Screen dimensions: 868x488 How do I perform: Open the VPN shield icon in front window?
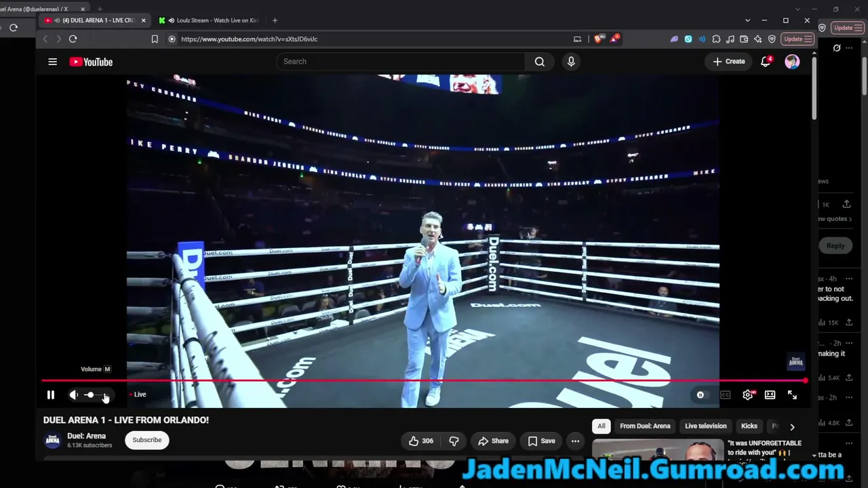coord(772,39)
